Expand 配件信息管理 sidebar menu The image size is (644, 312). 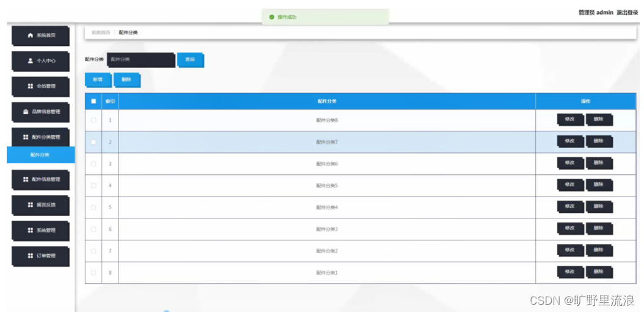point(41,180)
